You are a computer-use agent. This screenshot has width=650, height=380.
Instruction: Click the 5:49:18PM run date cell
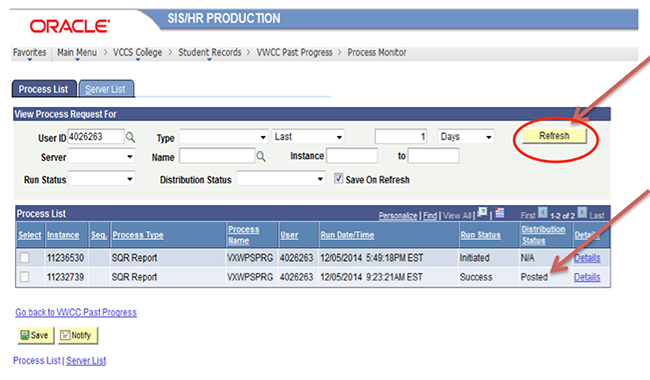tap(371, 258)
